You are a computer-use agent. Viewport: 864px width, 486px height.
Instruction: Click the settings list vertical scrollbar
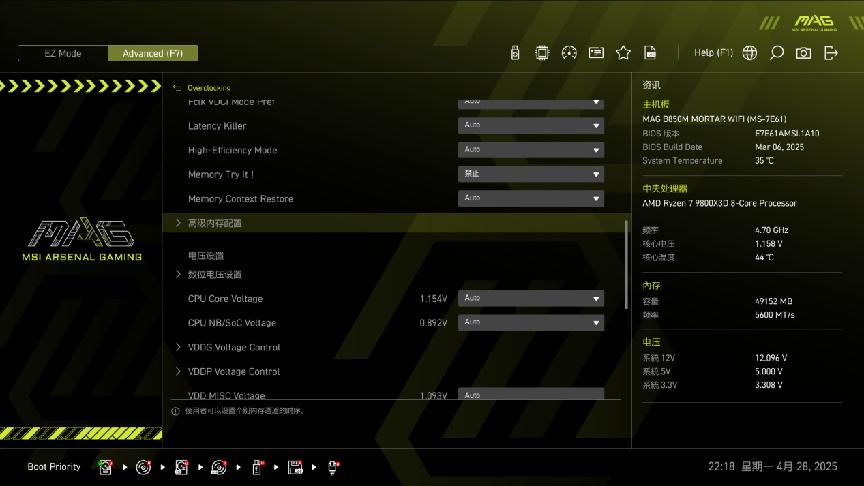coord(626,264)
